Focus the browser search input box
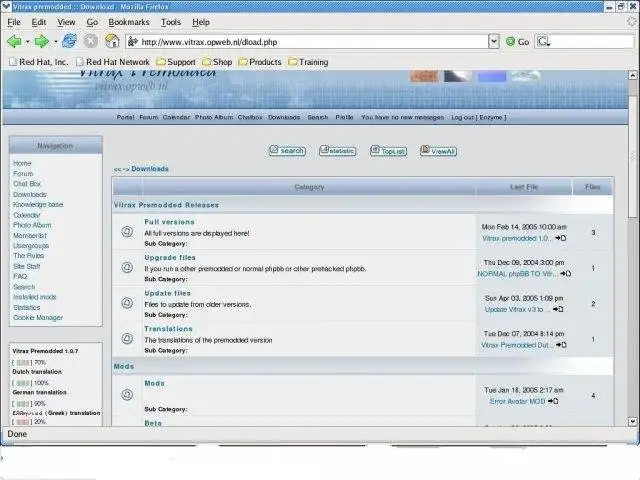The height and width of the screenshot is (480, 640). 584,42
